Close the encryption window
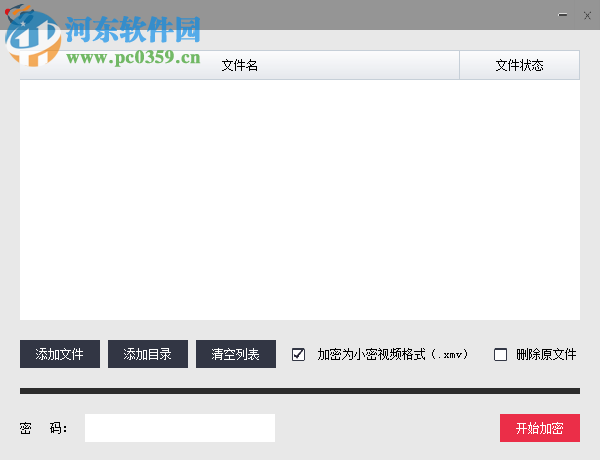Image resolution: width=600 pixels, height=460 pixels. coord(587,15)
